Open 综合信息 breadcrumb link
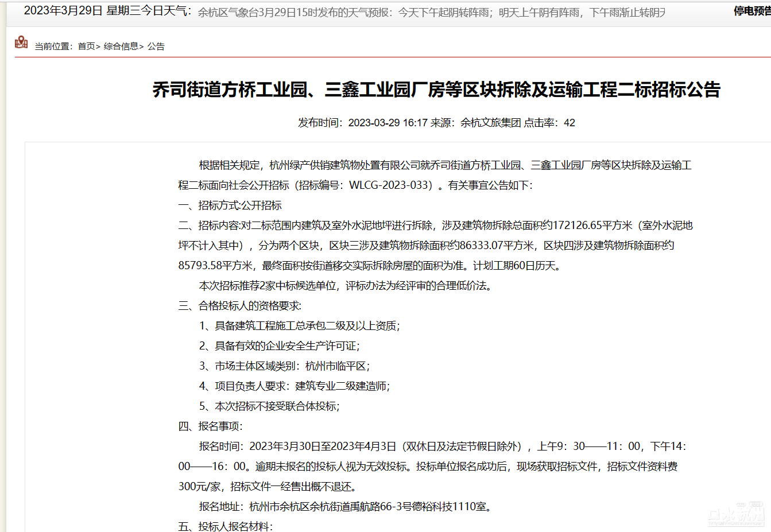The width and height of the screenshot is (771, 532). click(x=121, y=46)
